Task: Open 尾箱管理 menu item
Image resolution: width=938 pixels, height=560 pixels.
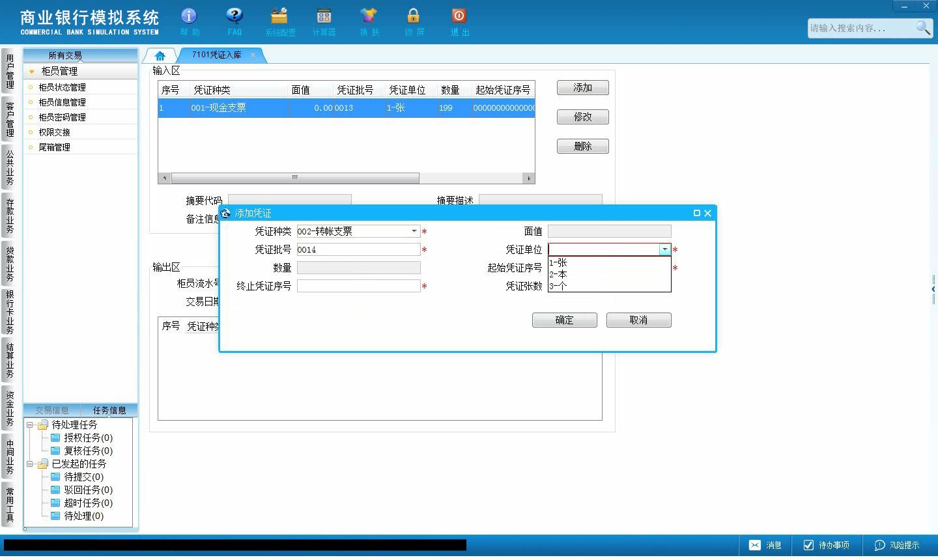Action: point(54,147)
